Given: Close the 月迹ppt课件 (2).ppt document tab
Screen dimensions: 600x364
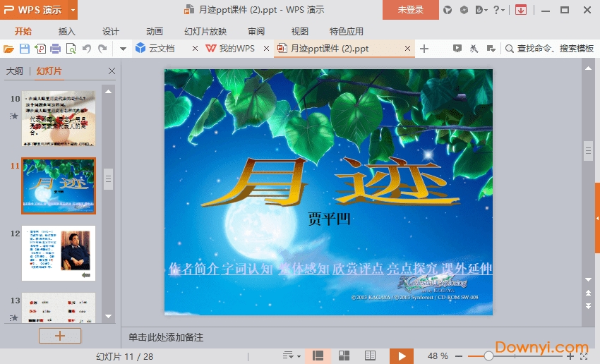Looking at the screenshot, I should tap(407, 49).
